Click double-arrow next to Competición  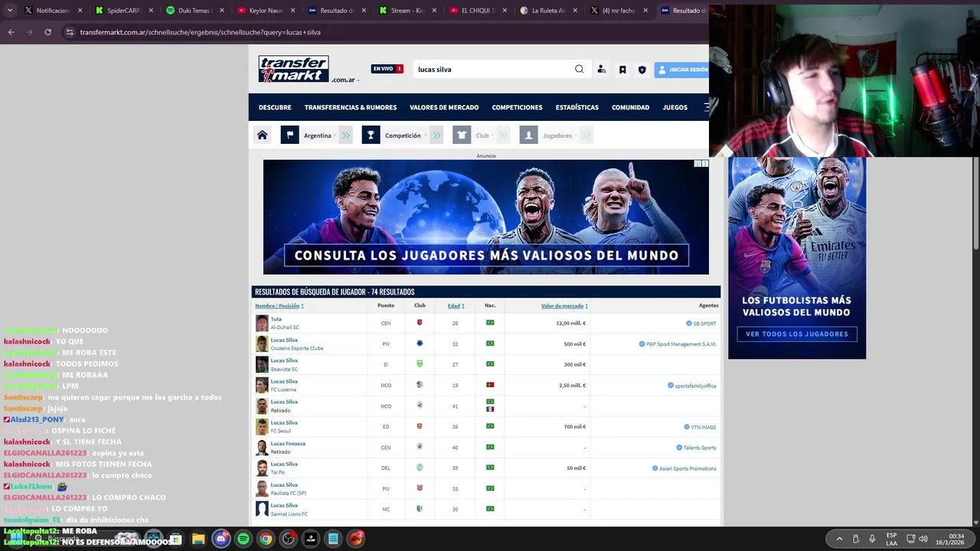coord(436,135)
